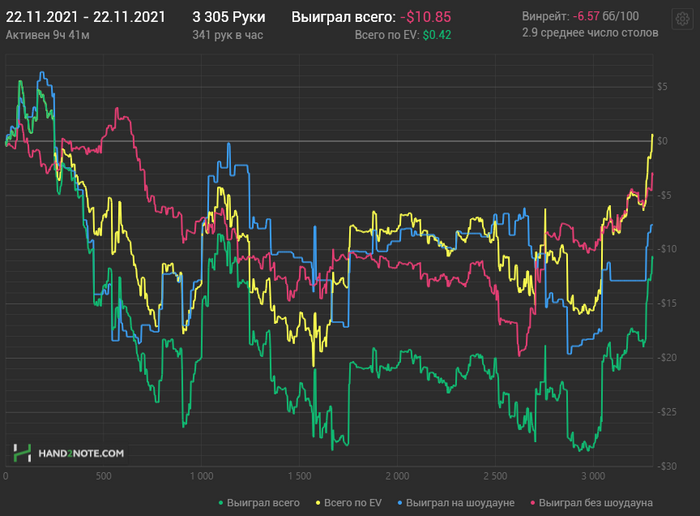Click the y-axis label '-$30'
Viewport: 700px width, 516px height.
pyautogui.click(x=667, y=466)
